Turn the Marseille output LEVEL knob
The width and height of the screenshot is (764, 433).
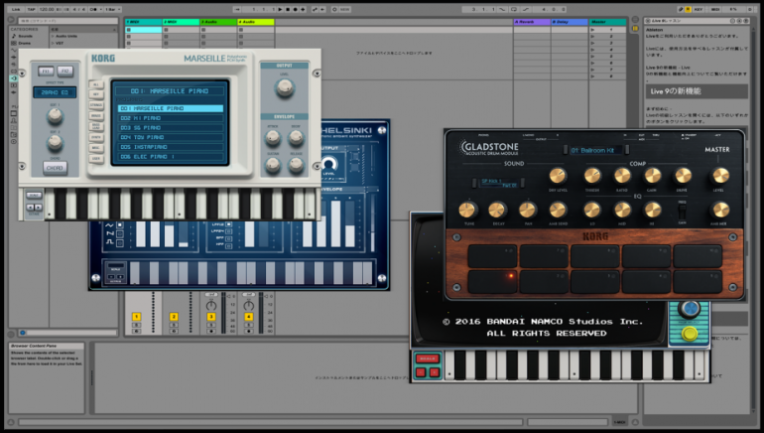[x=284, y=88]
